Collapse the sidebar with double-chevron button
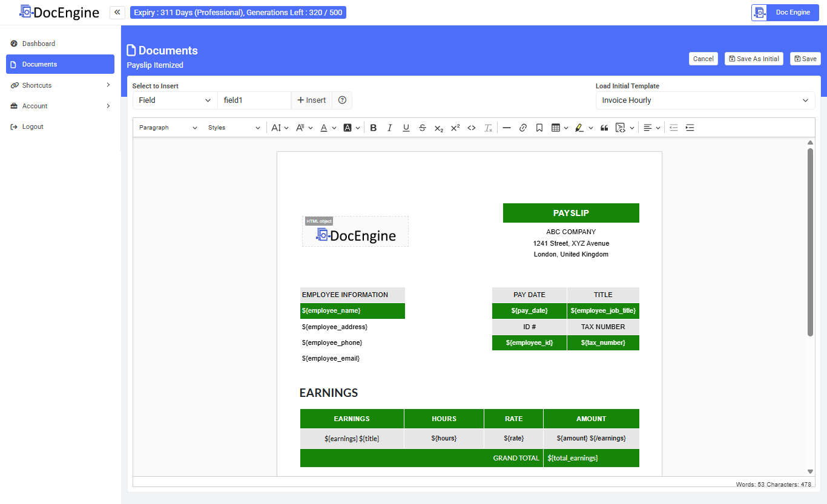 [x=117, y=12]
